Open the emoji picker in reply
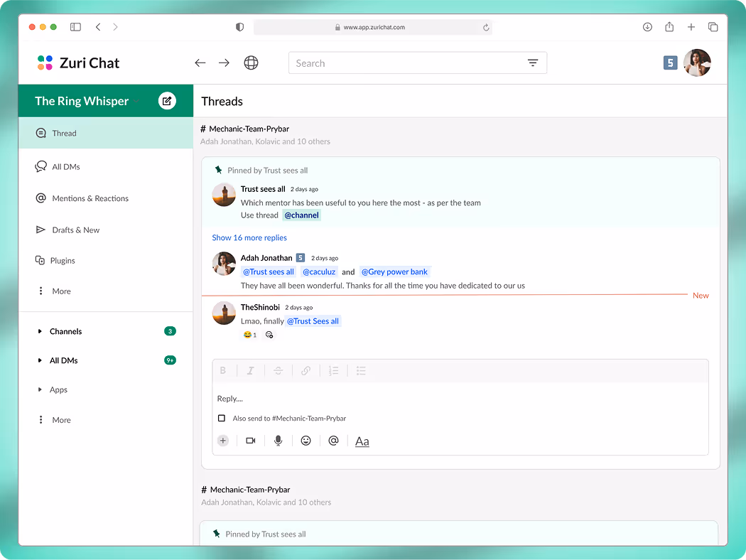This screenshot has height=560, width=746. 306,441
